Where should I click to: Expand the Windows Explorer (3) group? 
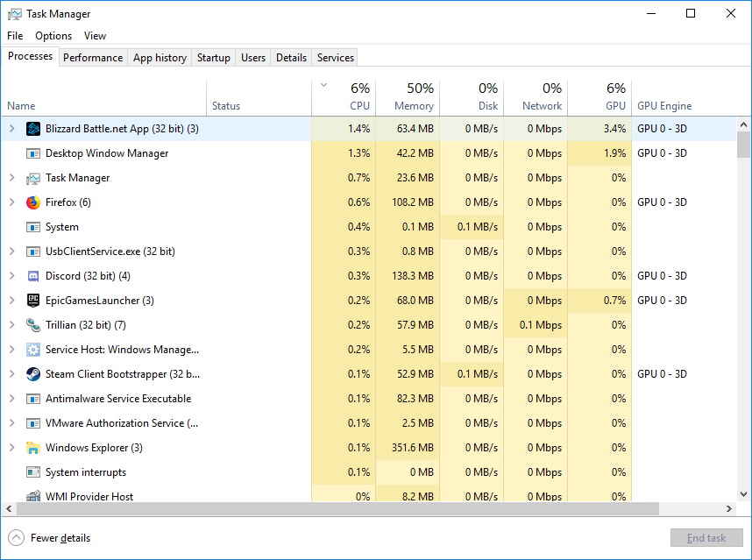point(12,448)
